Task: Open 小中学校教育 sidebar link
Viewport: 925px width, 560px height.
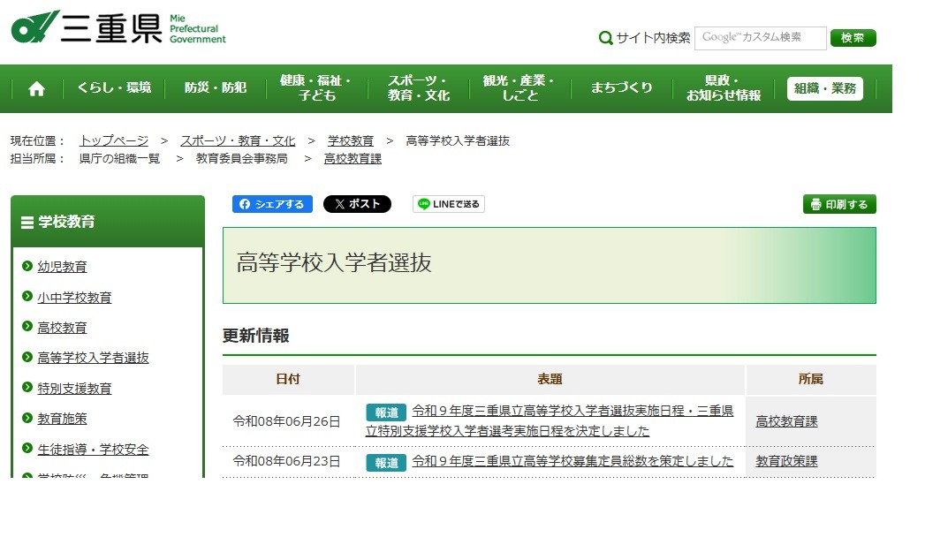Action: point(74,298)
